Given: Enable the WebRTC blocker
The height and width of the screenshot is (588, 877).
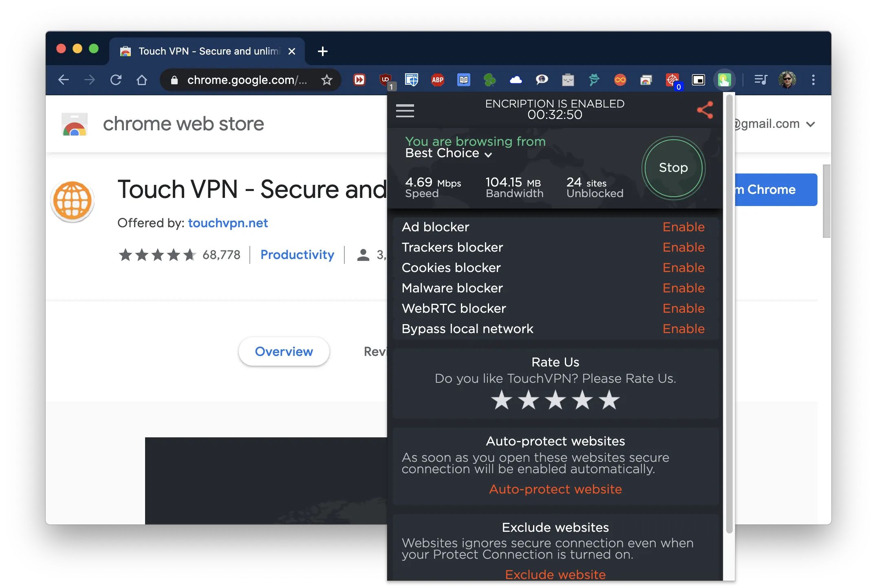Looking at the screenshot, I should (683, 308).
